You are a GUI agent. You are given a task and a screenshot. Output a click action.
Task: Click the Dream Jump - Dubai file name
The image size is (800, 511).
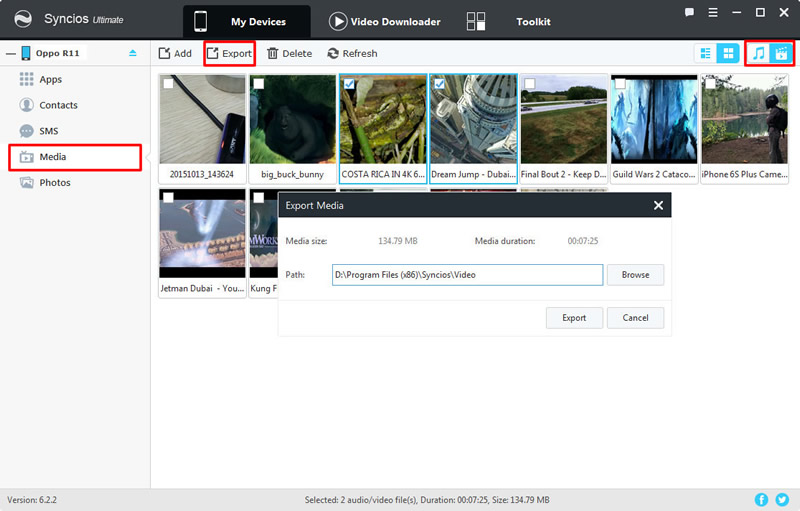coord(473,174)
